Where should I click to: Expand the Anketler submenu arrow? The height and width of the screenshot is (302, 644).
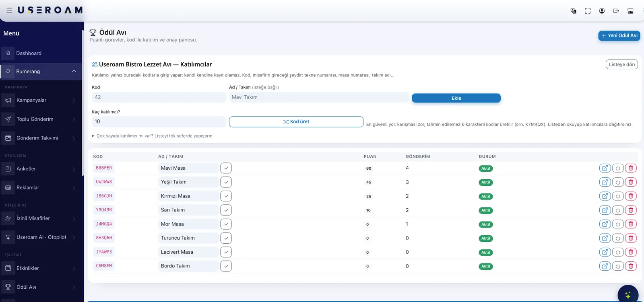point(74,169)
